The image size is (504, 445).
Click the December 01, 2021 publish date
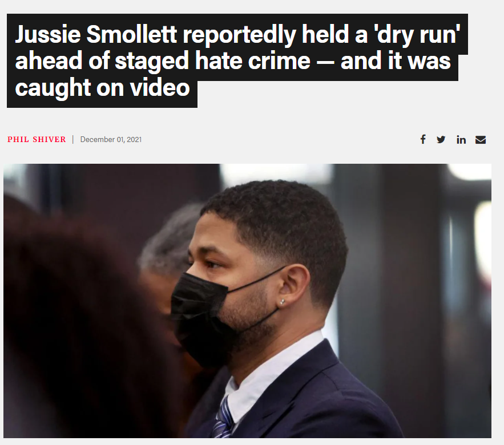(111, 139)
